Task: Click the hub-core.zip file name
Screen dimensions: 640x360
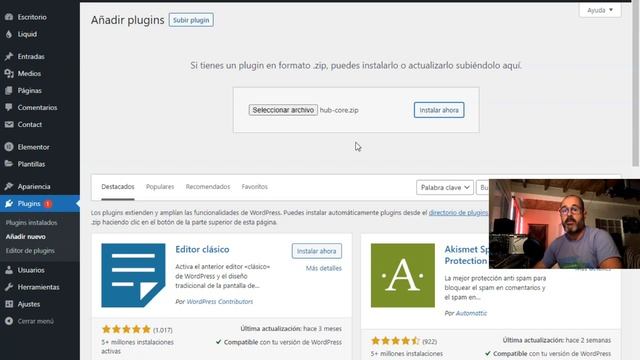Action: 339,110
